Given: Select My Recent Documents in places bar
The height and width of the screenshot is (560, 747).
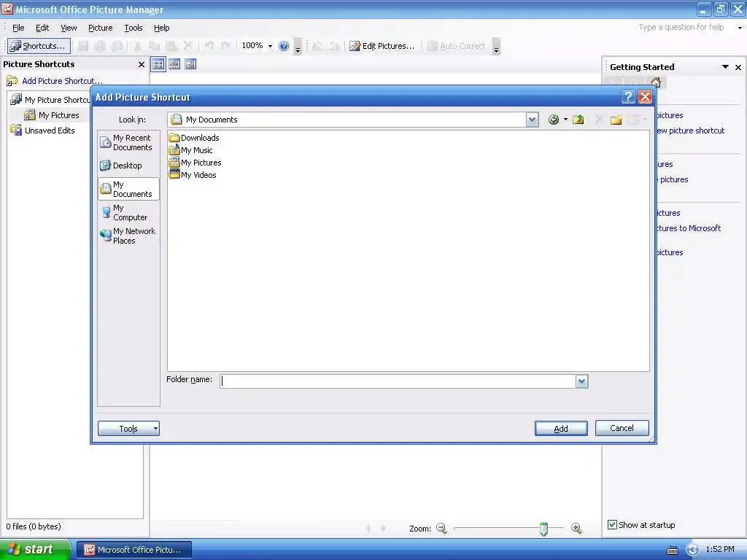Looking at the screenshot, I should (x=128, y=142).
